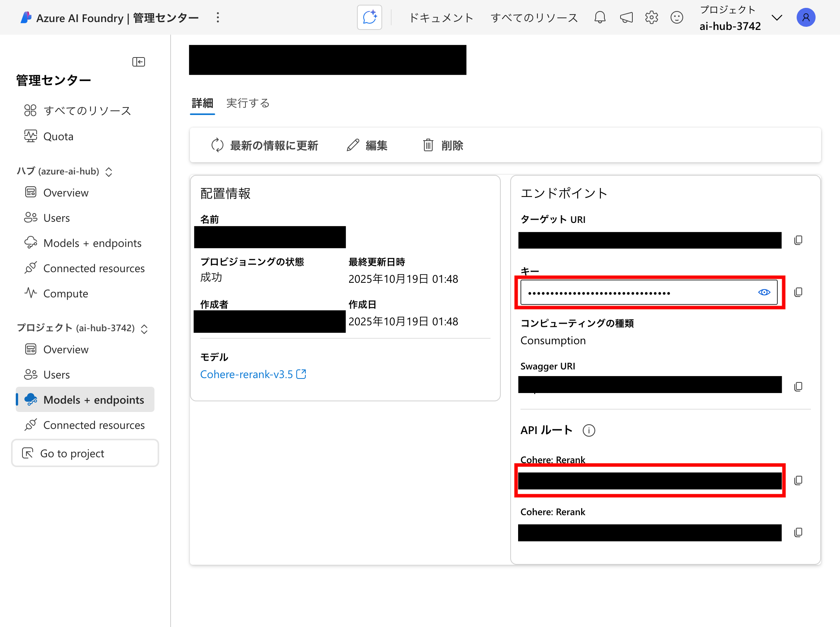
Task: Reveal the key with the eye icon
Action: pos(764,292)
